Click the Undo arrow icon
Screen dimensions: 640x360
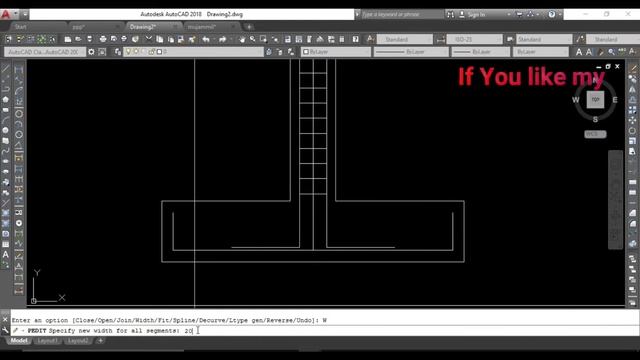pyautogui.click(x=206, y=39)
